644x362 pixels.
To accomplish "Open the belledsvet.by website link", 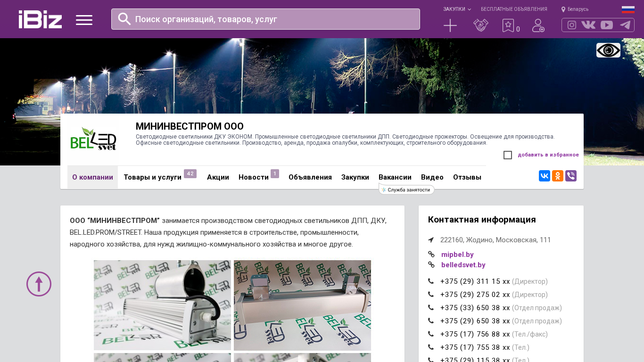I will pyautogui.click(x=463, y=265).
